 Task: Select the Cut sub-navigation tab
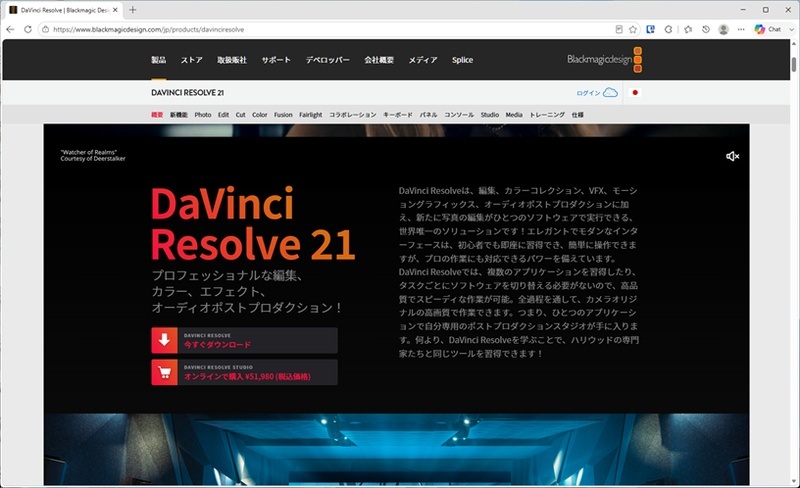point(240,115)
